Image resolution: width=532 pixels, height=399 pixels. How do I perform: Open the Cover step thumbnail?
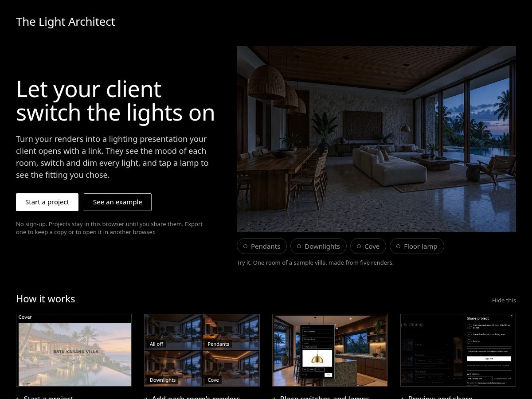[74, 350]
